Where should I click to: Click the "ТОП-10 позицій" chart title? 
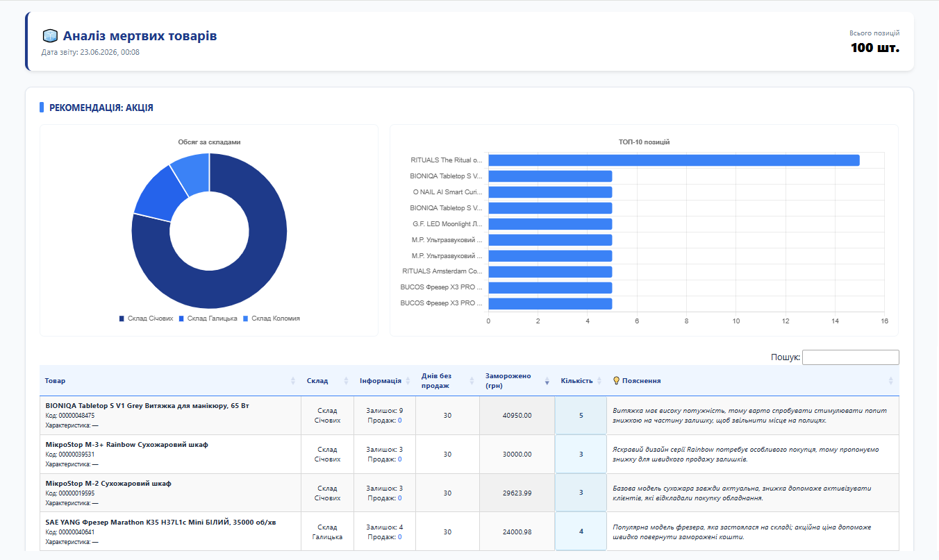644,142
